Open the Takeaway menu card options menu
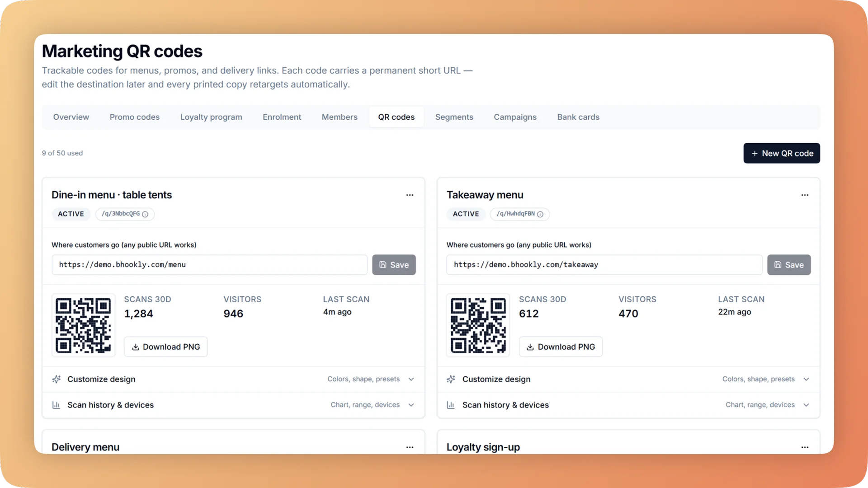 tap(805, 195)
